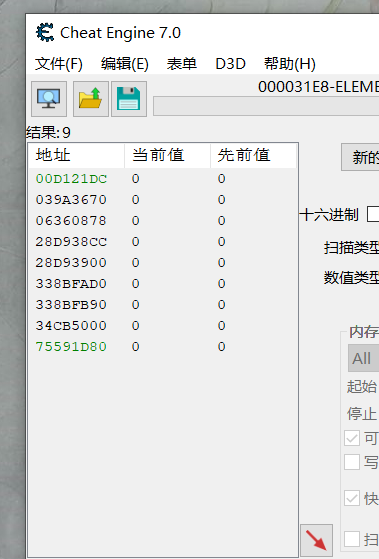Click the 000031E8-ELEME process name label

pyautogui.click(x=318, y=87)
